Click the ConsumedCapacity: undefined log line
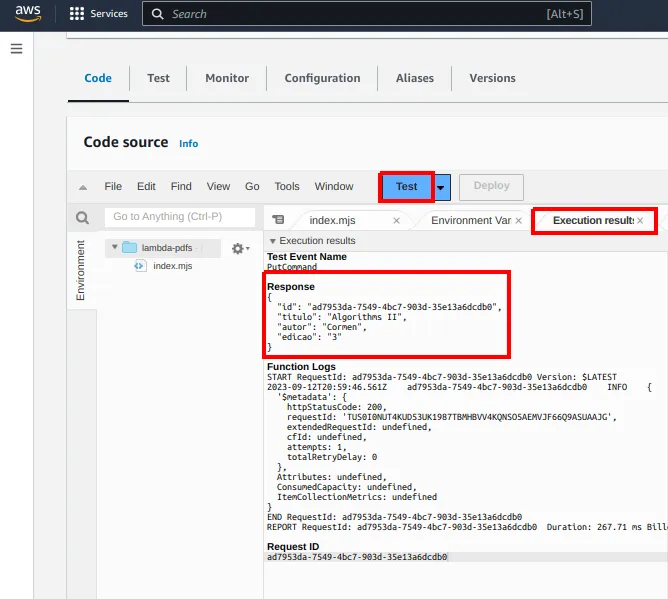This screenshot has height=599, width=668. point(346,487)
